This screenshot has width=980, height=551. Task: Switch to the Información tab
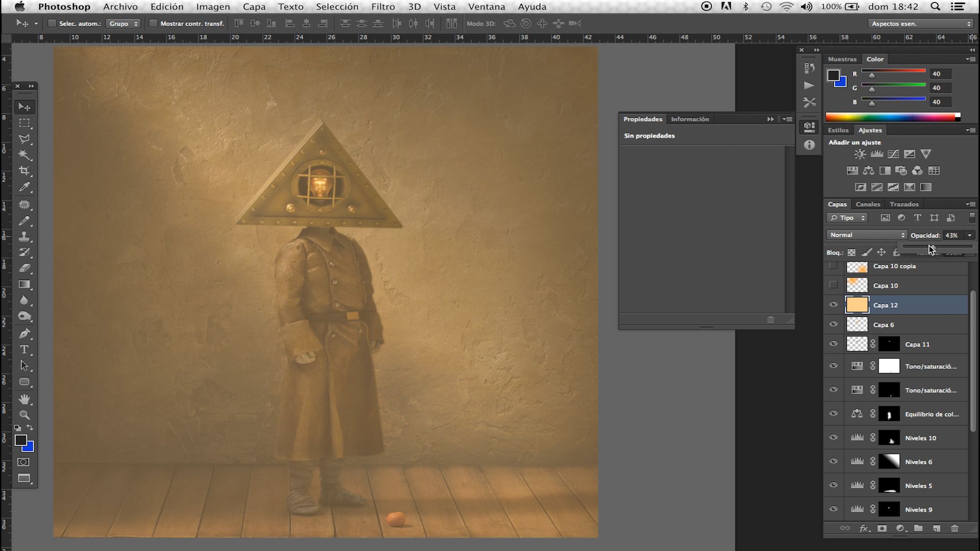(690, 119)
